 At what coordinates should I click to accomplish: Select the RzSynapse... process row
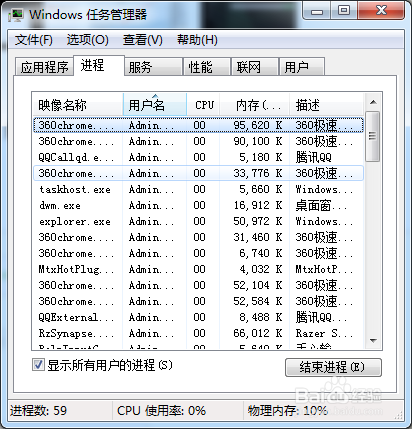tap(198, 333)
